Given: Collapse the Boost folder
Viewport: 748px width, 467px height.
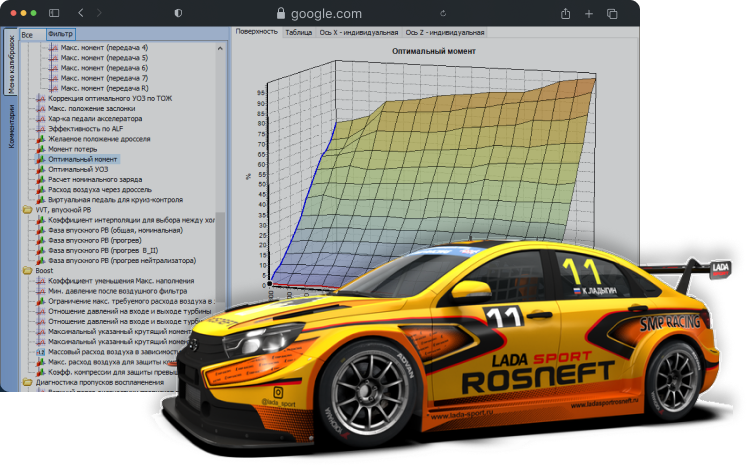Looking at the screenshot, I should point(27,270).
